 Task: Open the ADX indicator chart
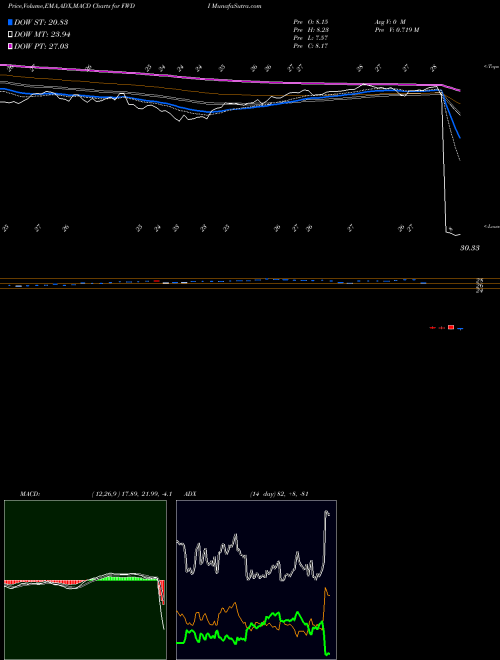[256, 580]
